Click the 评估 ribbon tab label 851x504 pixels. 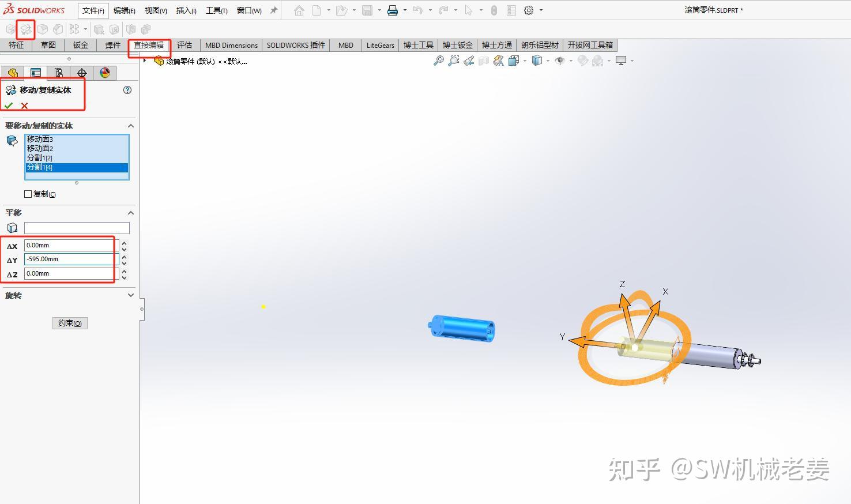click(x=184, y=45)
